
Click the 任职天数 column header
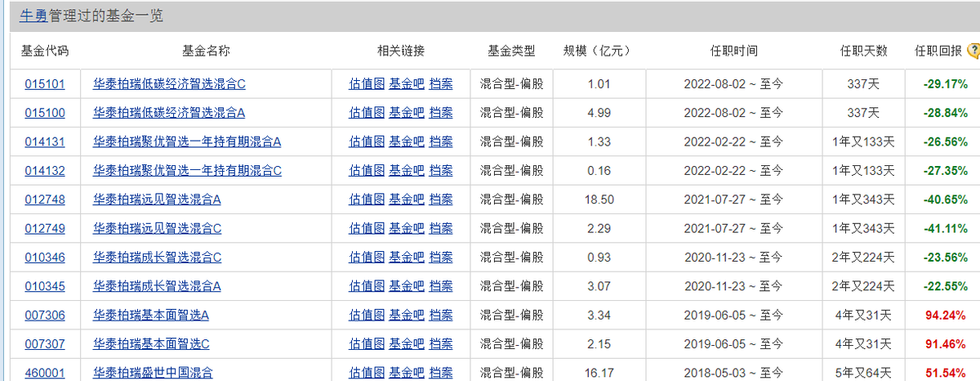863,51
